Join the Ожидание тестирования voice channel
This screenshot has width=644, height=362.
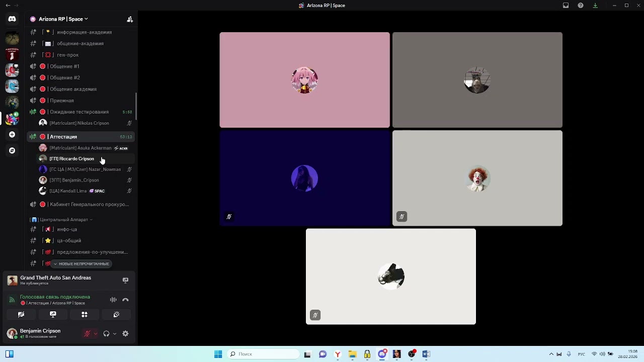pos(81,112)
